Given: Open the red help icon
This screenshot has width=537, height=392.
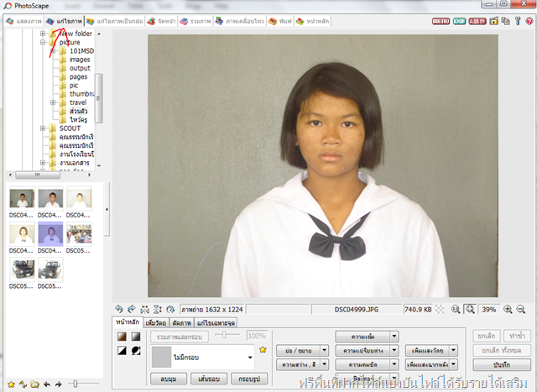Looking at the screenshot, I should 529,21.
